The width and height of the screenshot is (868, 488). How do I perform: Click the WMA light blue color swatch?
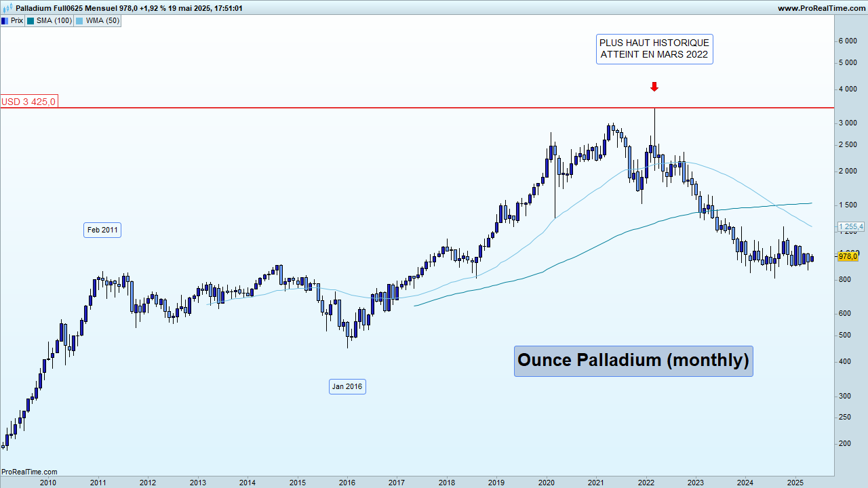(79, 20)
